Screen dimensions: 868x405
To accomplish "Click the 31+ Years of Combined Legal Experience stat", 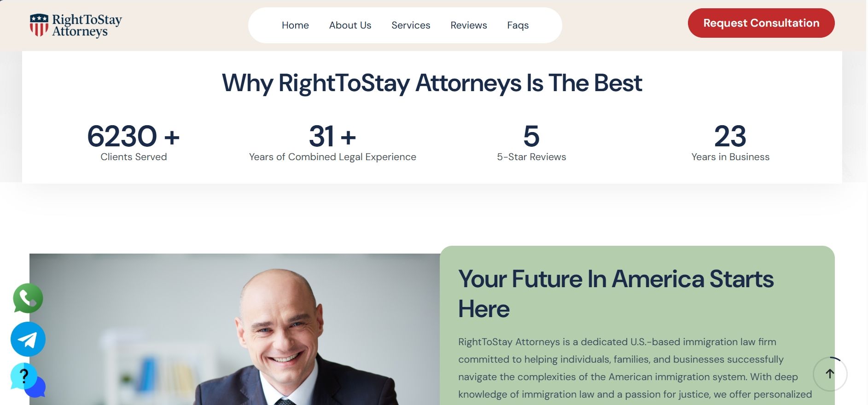I will click(x=332, y=142).
